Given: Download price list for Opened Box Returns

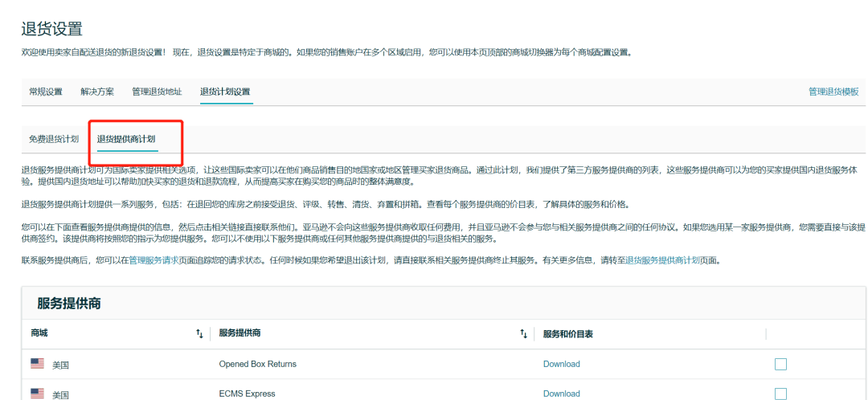Looking at the screenshot, I should click(561, 364).
